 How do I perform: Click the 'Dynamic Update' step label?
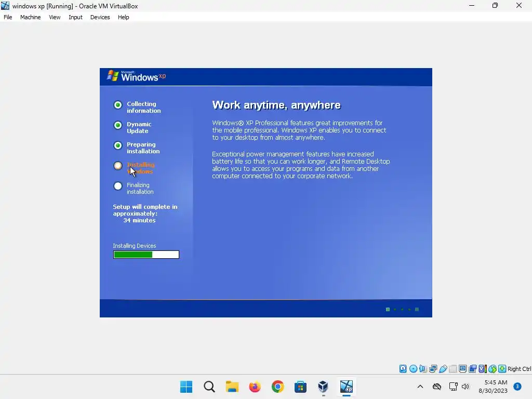[x=139, y=128]
